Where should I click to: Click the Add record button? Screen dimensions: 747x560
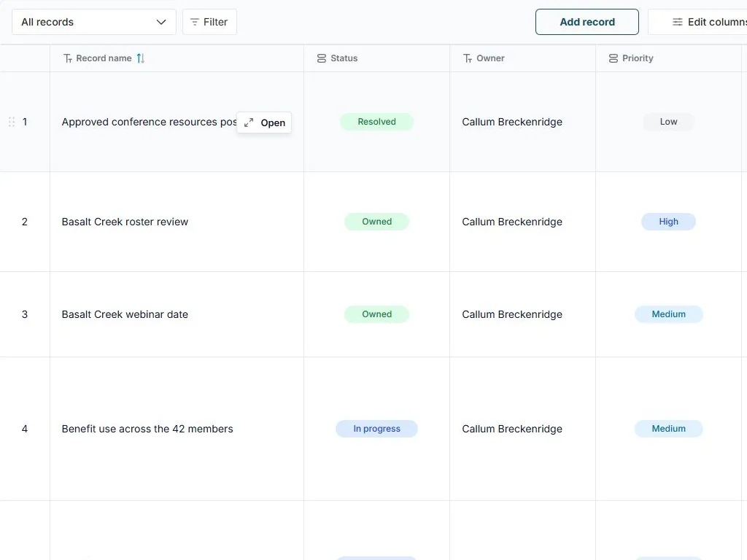(587, 22)
